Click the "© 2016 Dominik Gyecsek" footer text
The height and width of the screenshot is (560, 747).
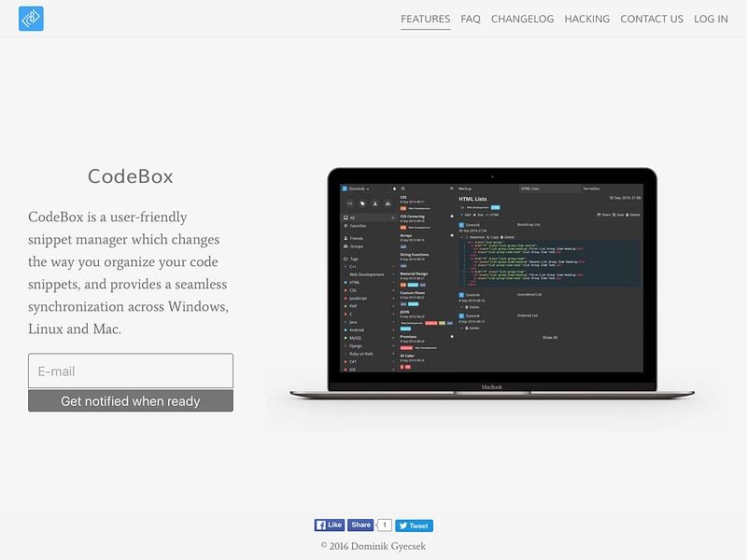point(373,546)
